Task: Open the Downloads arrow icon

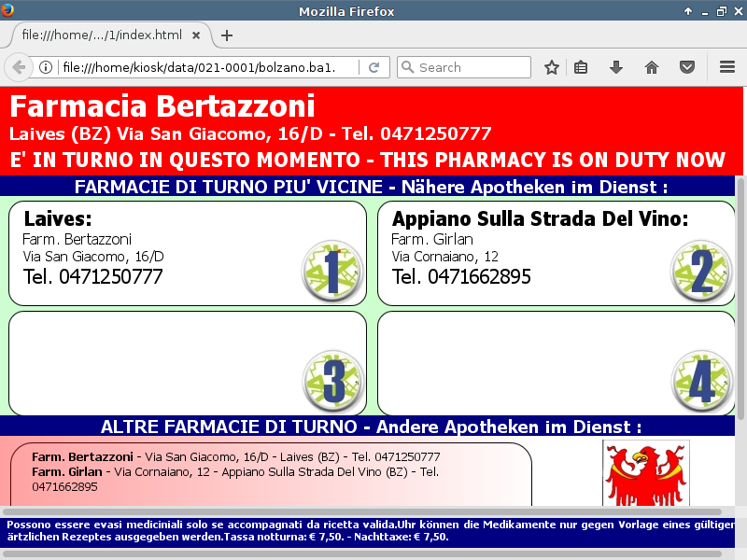Action: pyautogui.click(x=616, y=67)
